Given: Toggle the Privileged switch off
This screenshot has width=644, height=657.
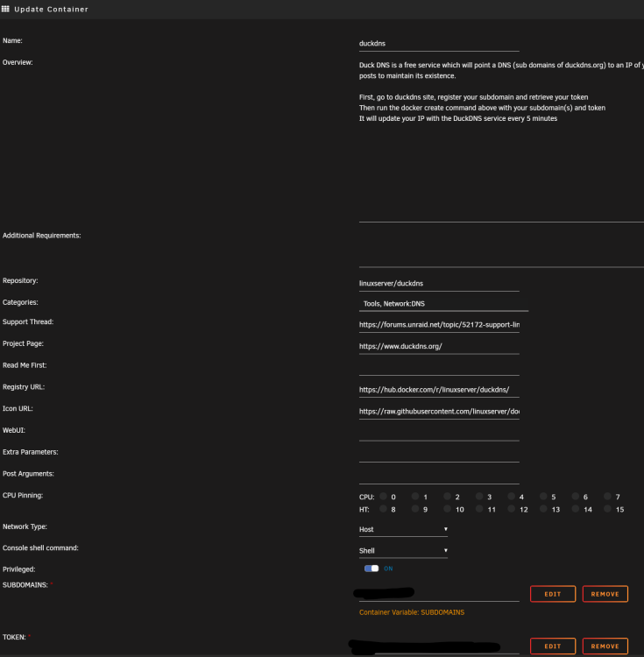Looking at the screenshot, I should [372, 569].
